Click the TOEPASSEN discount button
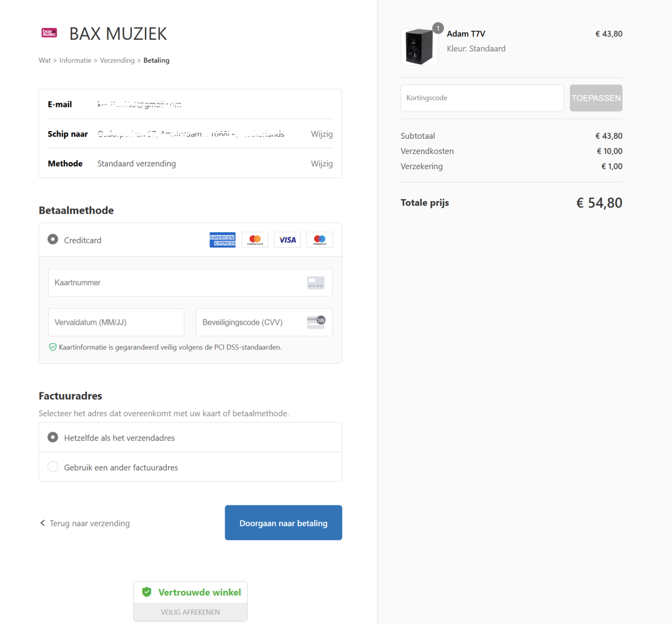The width and height of the screenshot is (672, 624). [596, 98]
